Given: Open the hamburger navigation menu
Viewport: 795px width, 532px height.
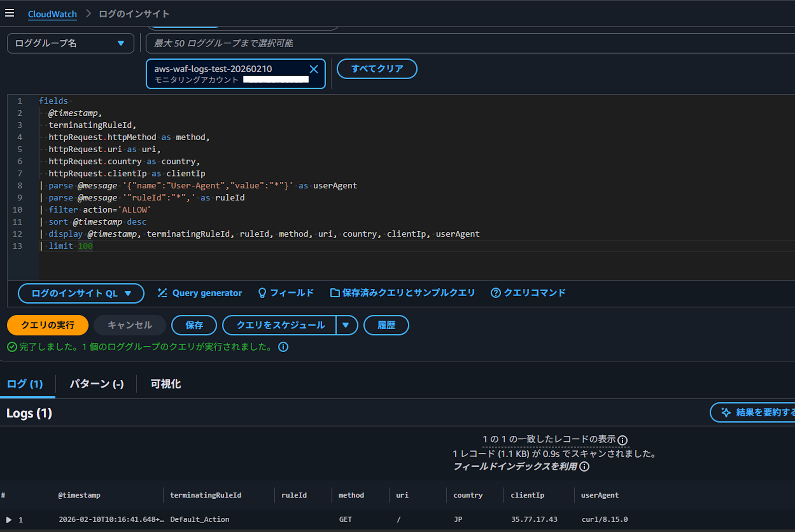Looking at the screenshot, I should point(10,13).
